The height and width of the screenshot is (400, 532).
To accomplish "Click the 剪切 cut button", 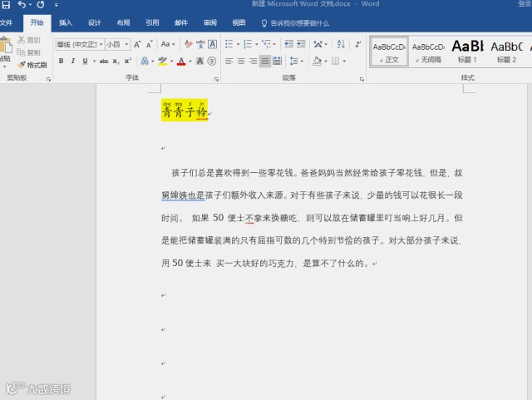I will (29, 40).
